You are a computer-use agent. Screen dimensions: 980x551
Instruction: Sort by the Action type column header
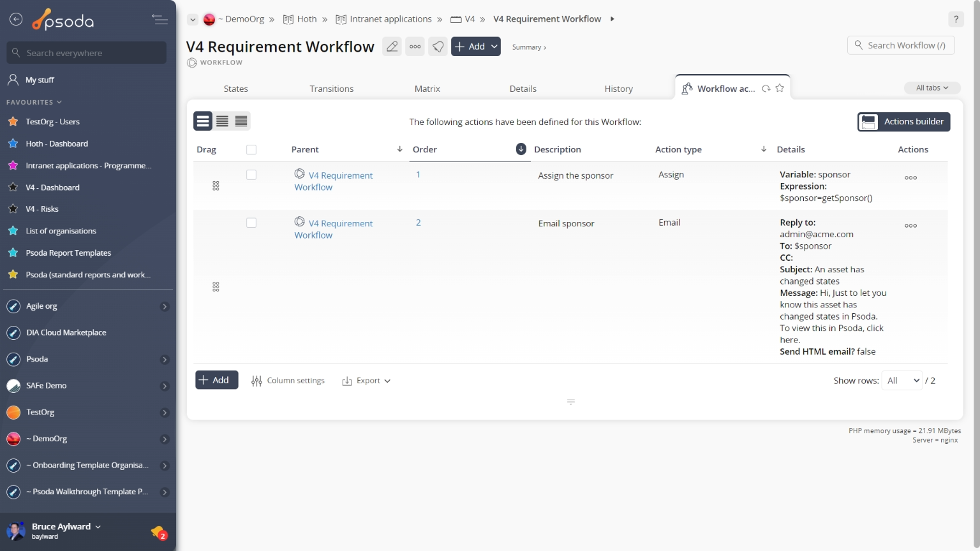[x=678, y=149]
